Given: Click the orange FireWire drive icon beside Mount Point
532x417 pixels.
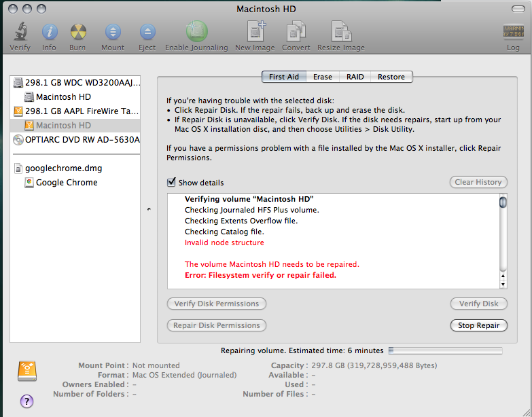Looking at the screenshot, I should pos(27,371).
